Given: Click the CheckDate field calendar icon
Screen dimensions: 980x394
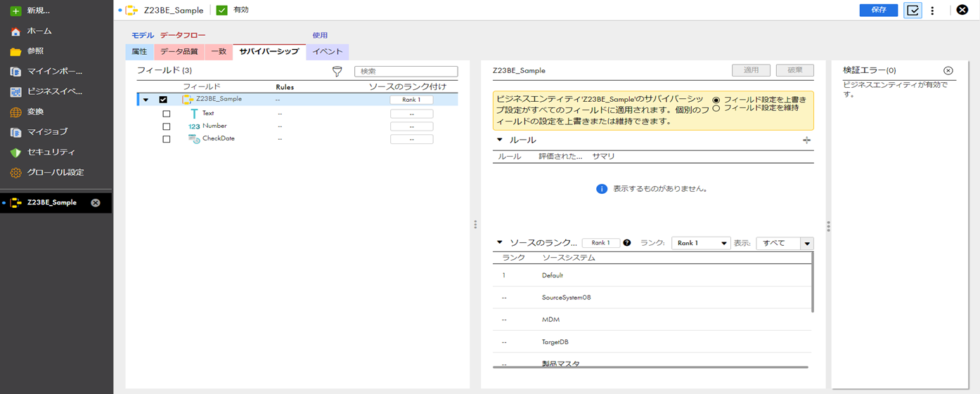Looking at the screenshot, I should tap(194, 139).
